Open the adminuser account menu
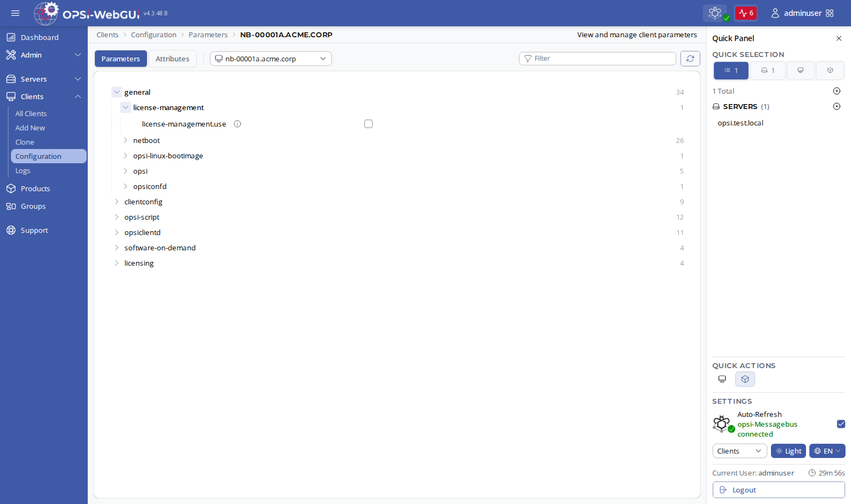Viewport: 851px width, 504px height. [796, 13]
